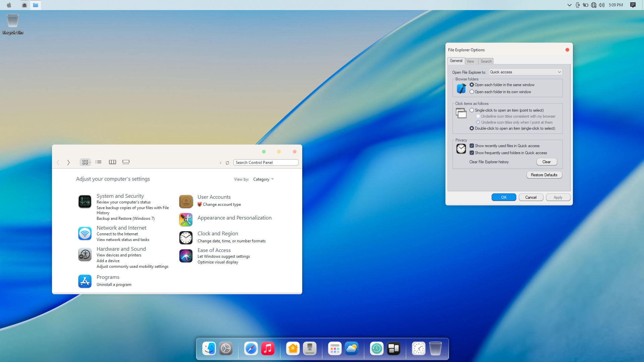This screenshot has height=362, width=644.
Task: Select Open each folder in its own window
Action: click(x=472, y=92)
